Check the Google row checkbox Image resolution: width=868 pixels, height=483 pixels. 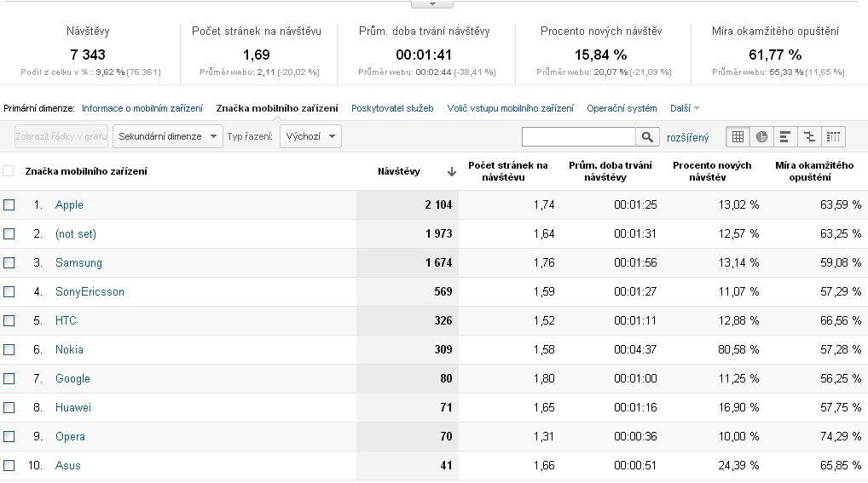point(9,378)
